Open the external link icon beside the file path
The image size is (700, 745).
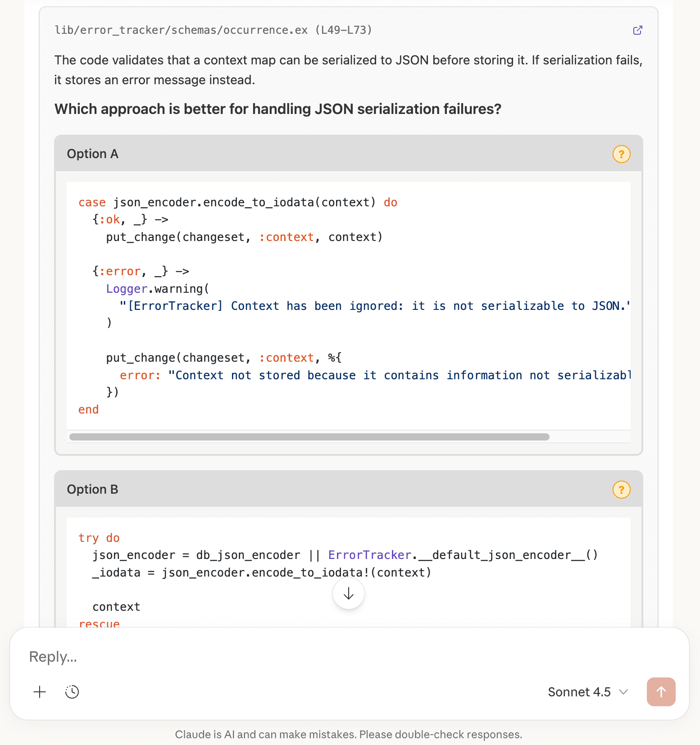point(637,30)
